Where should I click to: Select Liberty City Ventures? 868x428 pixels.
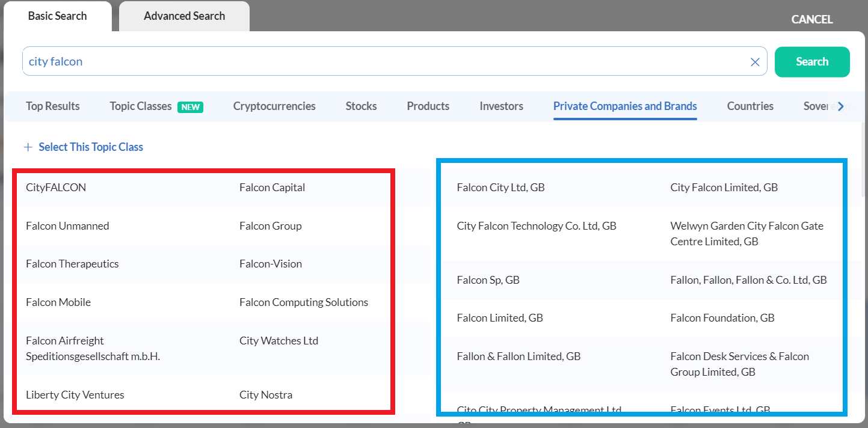75,395
